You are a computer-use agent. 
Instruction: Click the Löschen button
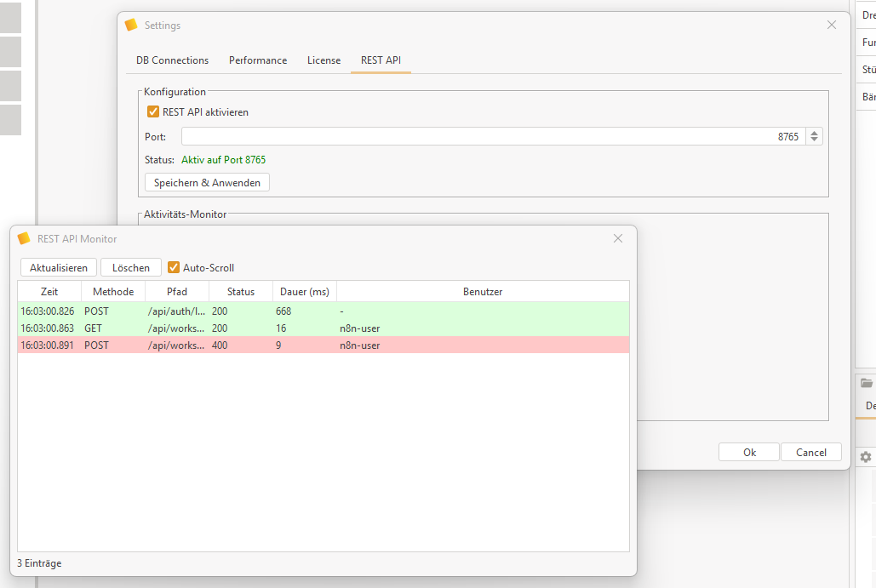[131, 267]
